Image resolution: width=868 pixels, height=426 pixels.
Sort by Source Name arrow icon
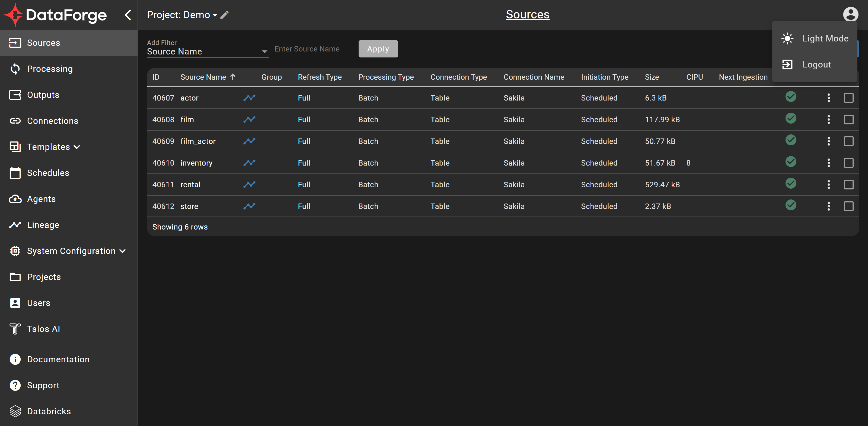point(232,77)
